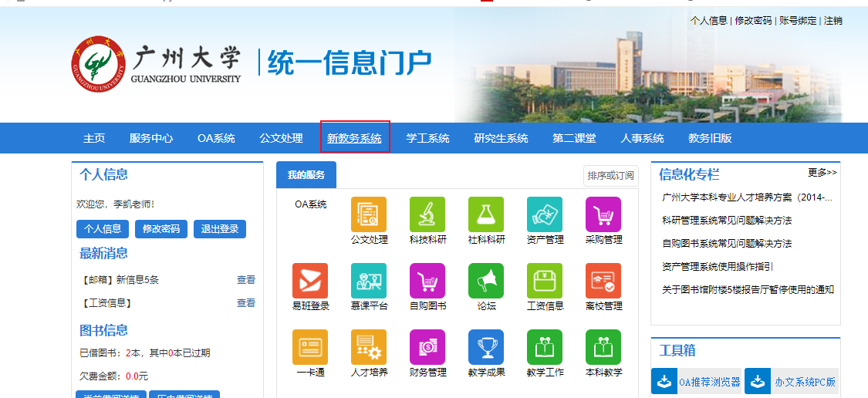Open the 科技科研 microscope icon
Viewport: 868px width, 398px height.
tap(427, 214)
